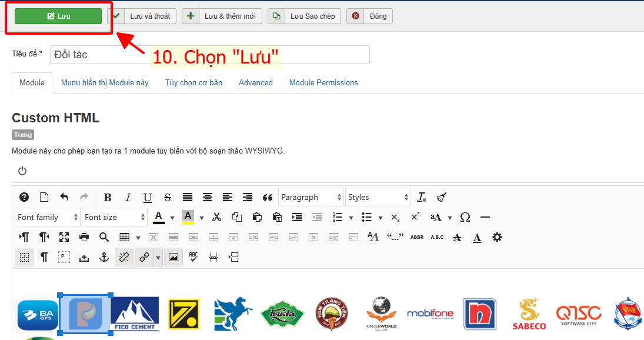
Task: Increase indent icon
Action: pyautogui.click(x=297, y=217)
